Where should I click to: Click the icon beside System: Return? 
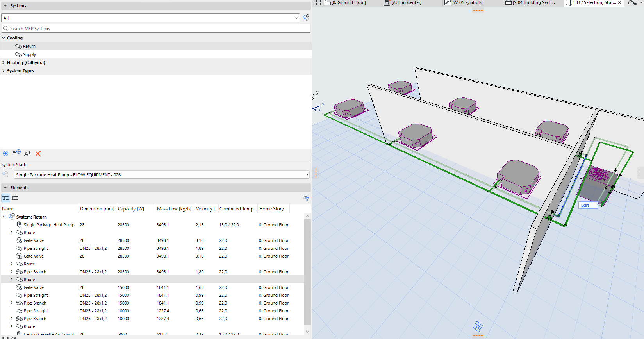pyautogui.click(x=12, y=217)
